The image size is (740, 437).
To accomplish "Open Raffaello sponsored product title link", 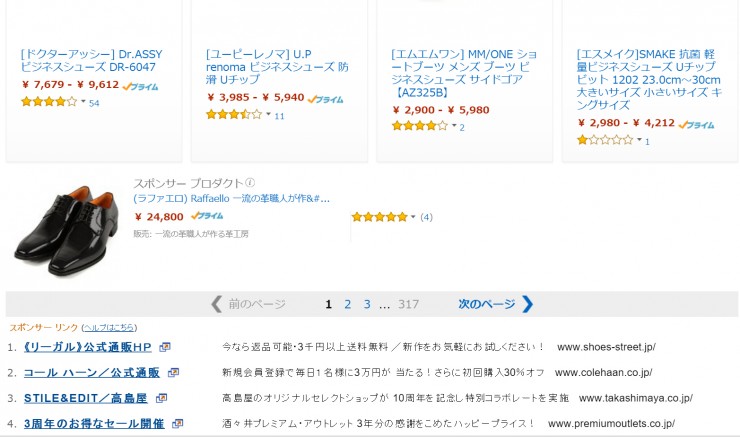I will point(231,199).
